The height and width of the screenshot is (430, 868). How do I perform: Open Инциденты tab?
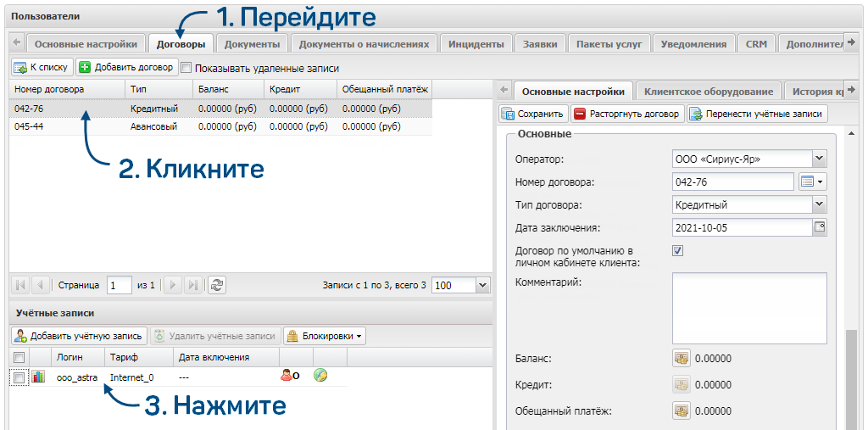476,44
